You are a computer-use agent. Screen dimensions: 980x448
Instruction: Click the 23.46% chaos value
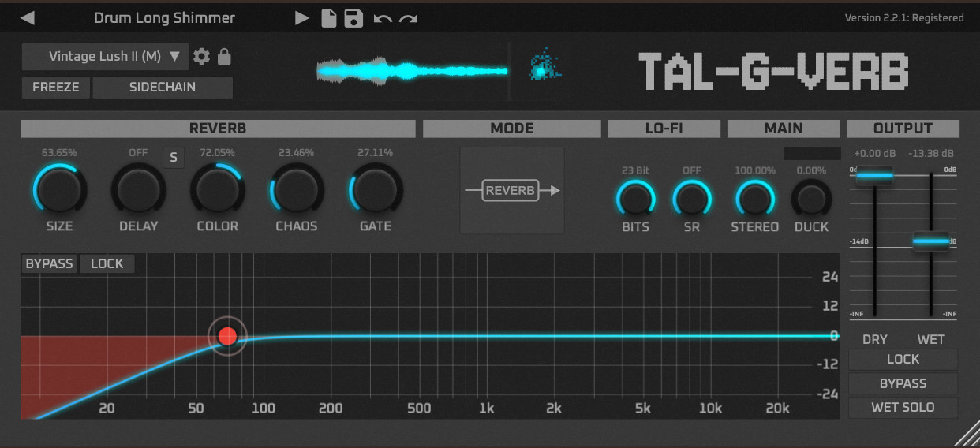pos(296,152)
